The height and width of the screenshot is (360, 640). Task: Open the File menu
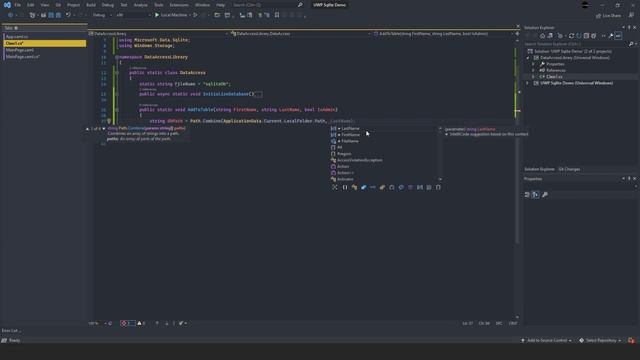pyautogui.click(x=18, y=5)
